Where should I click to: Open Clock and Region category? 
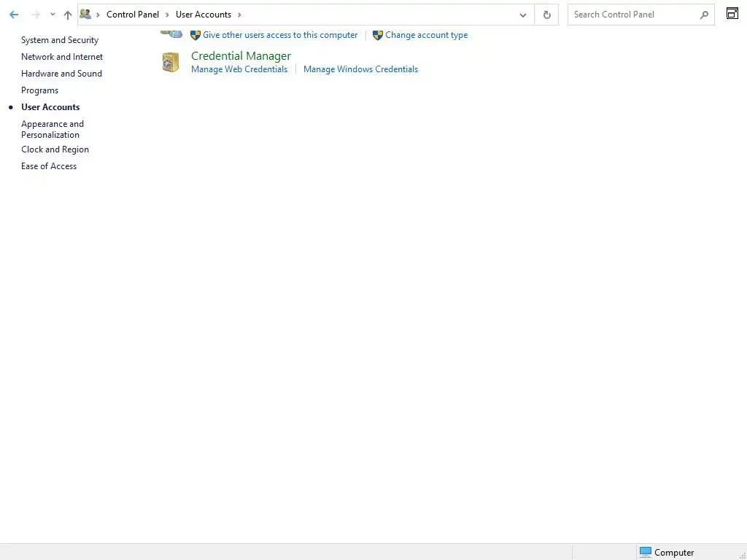pyautogui.click(x=55, y=149)
